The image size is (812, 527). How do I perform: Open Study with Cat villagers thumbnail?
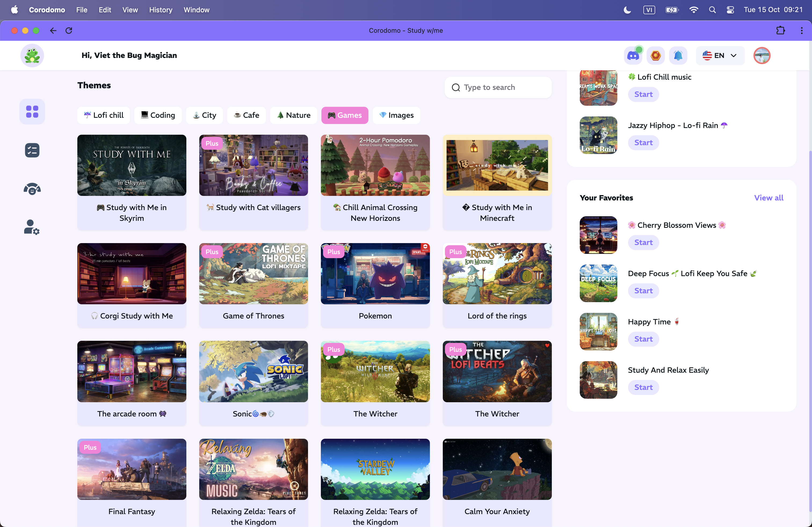coord(253,165)
